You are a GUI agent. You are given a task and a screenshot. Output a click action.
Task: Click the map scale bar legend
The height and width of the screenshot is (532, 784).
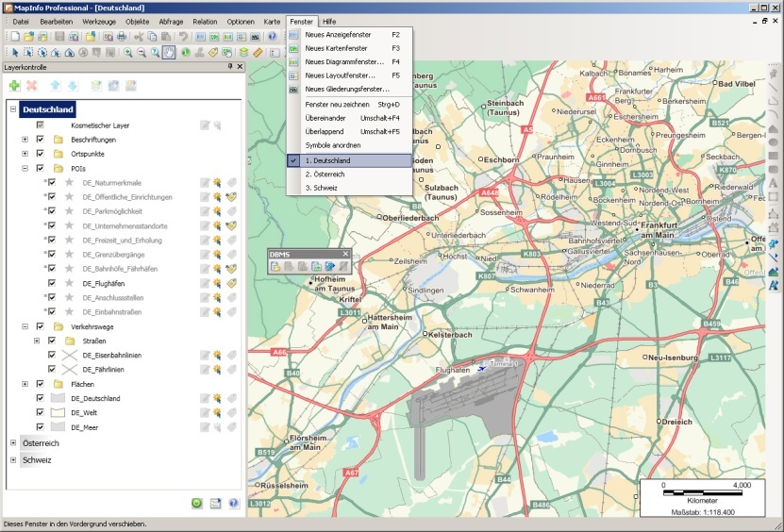tap(702, 498)
